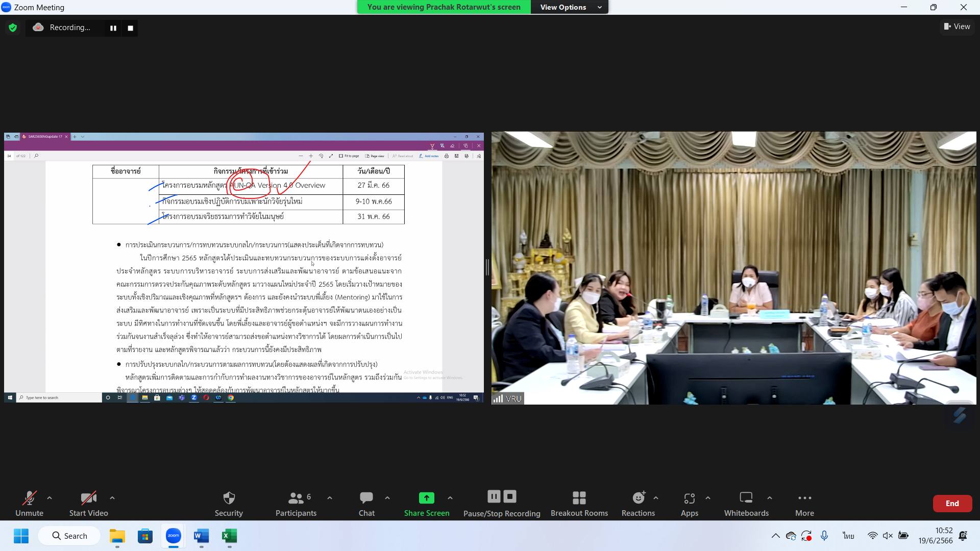Expand Participants options caret
The width and height of the screenshot is (980, 551).
point(329,498)
